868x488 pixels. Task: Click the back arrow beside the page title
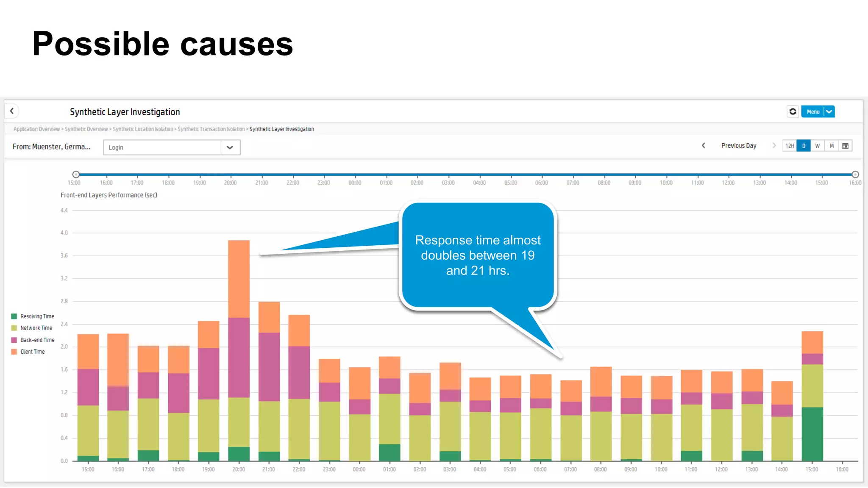(12, 111)
